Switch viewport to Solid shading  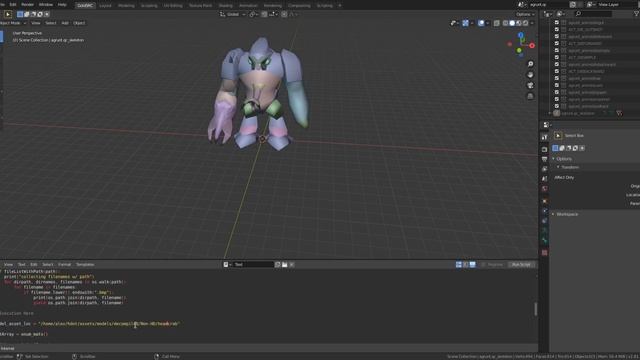tap(512, 23)
